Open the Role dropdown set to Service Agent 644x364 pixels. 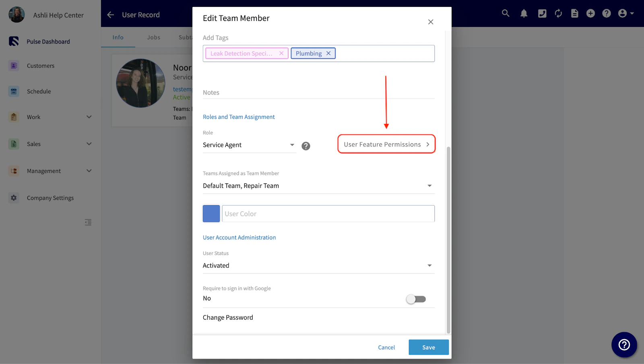point(250,145)
